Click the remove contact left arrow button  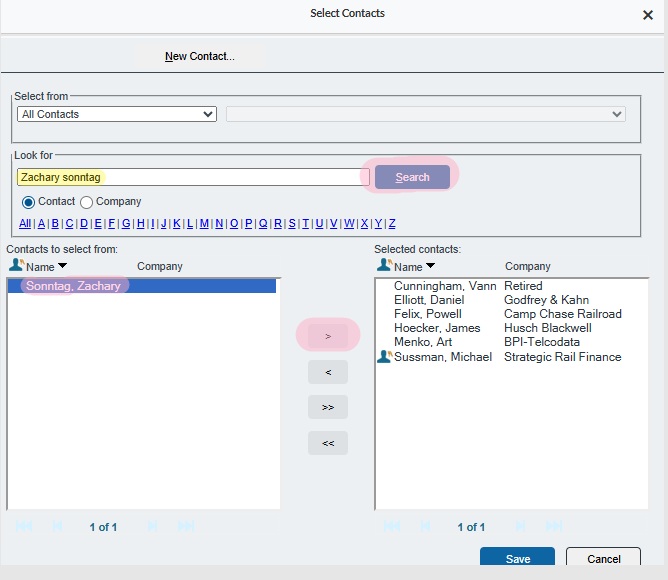coord(328,372)
